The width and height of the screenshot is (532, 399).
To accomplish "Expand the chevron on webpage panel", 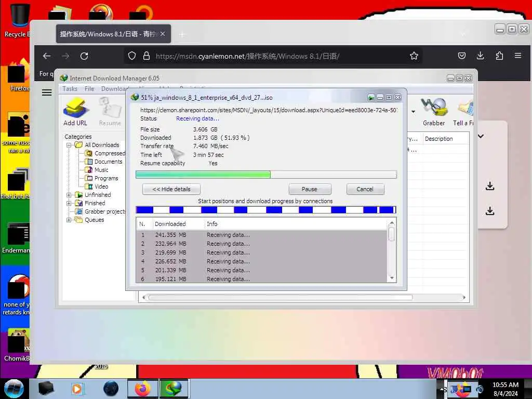I will pyautogui.click(x=481, y=136).
